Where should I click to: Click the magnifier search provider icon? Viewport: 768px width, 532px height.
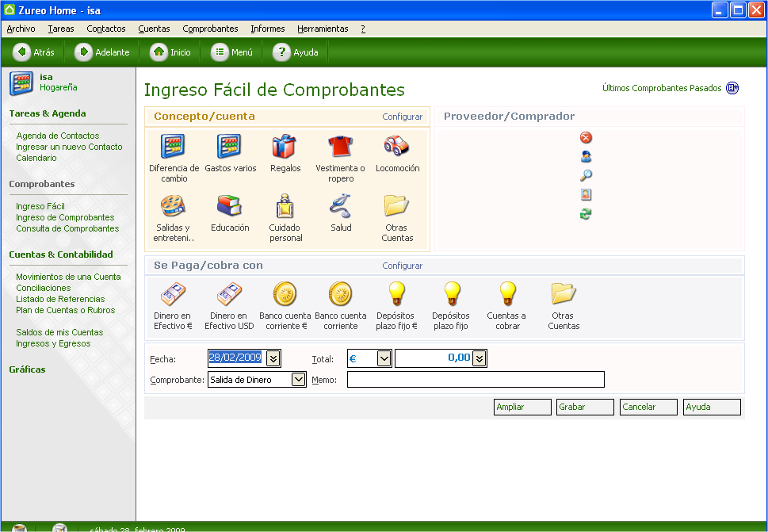pos(586,175)
